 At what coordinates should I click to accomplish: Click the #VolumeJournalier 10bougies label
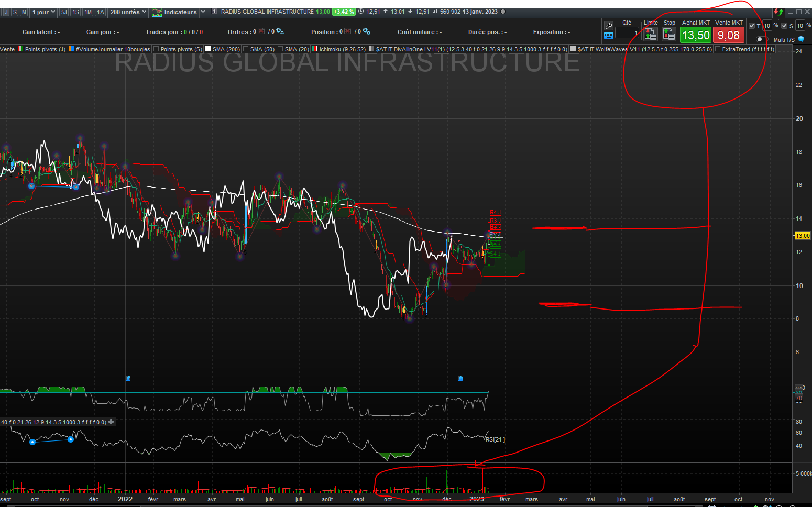[113, 49]
